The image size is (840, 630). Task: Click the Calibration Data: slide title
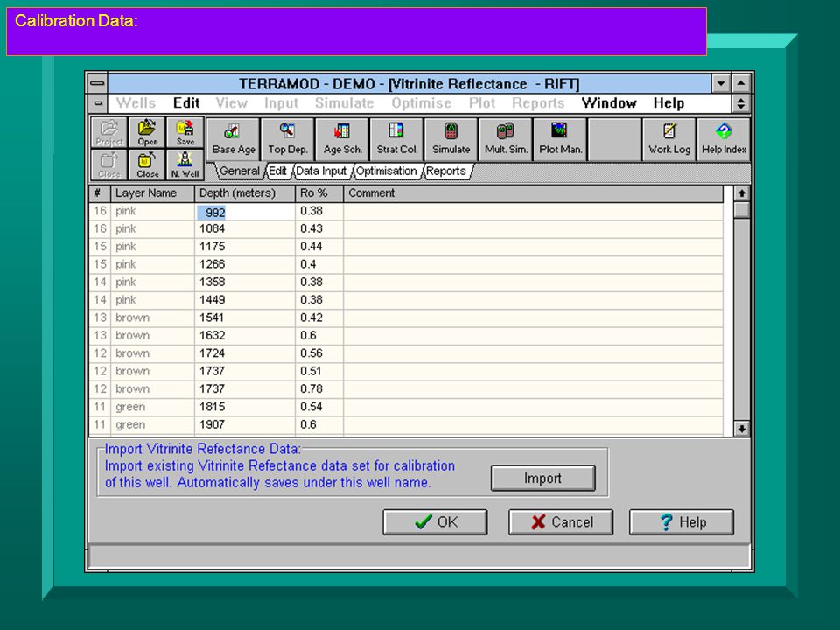click(76, 21)
